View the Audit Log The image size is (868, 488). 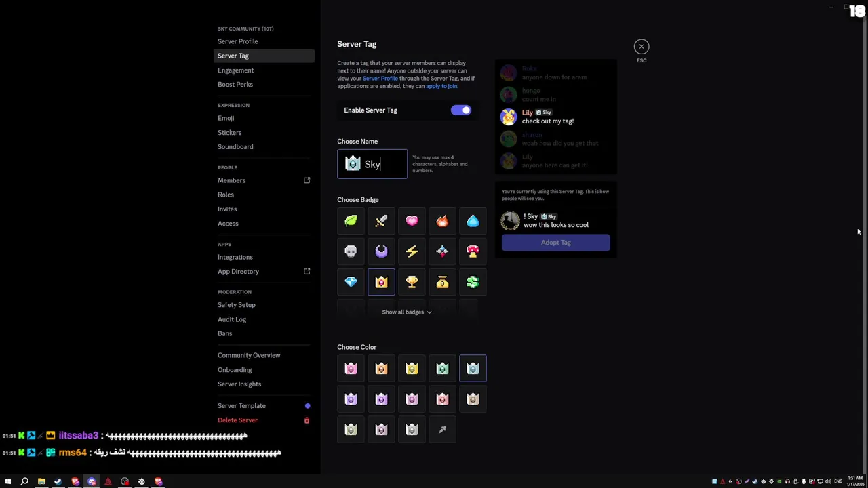click(264, 319)
